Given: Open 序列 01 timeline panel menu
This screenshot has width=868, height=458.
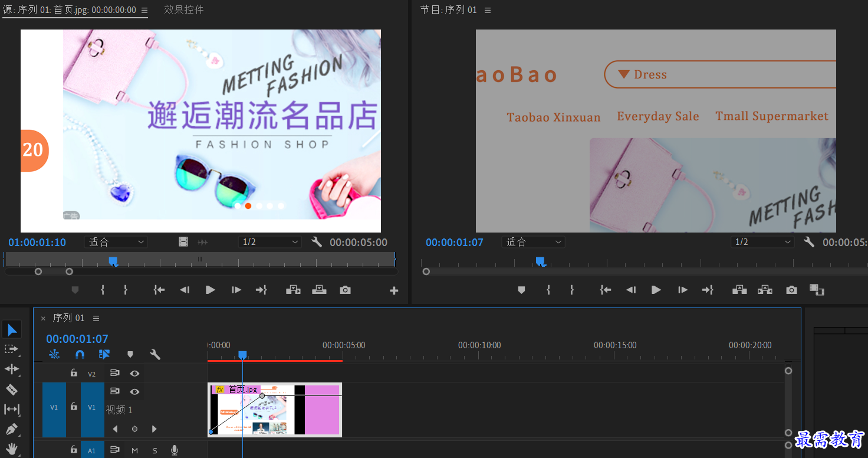Looking at the screenshot, I should 96,318.
